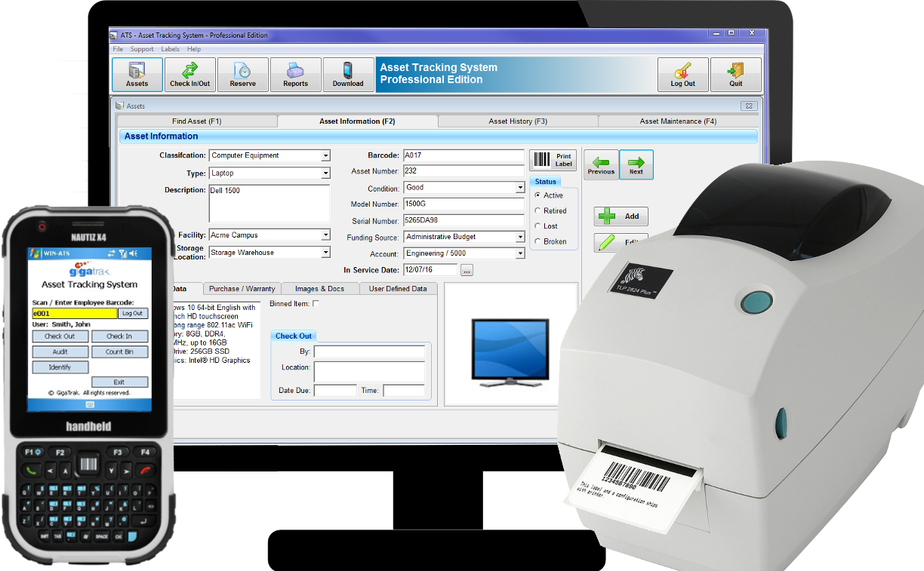Click the Asset Number field

coord(464,171)
